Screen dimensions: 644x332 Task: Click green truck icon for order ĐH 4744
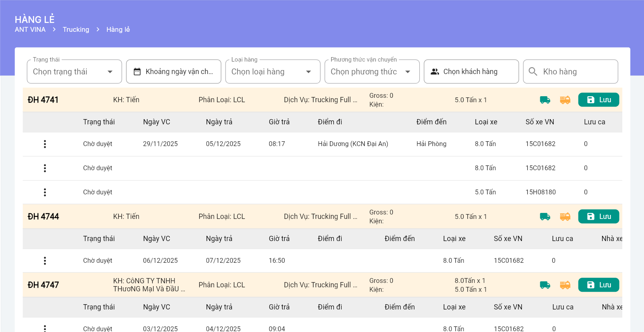click(x=545, y=217)
